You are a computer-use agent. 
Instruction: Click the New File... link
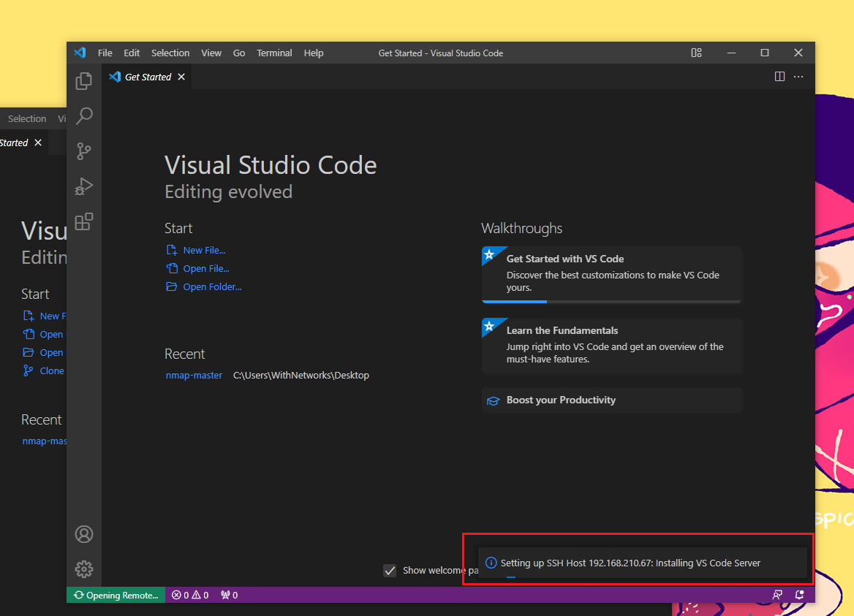204,251
